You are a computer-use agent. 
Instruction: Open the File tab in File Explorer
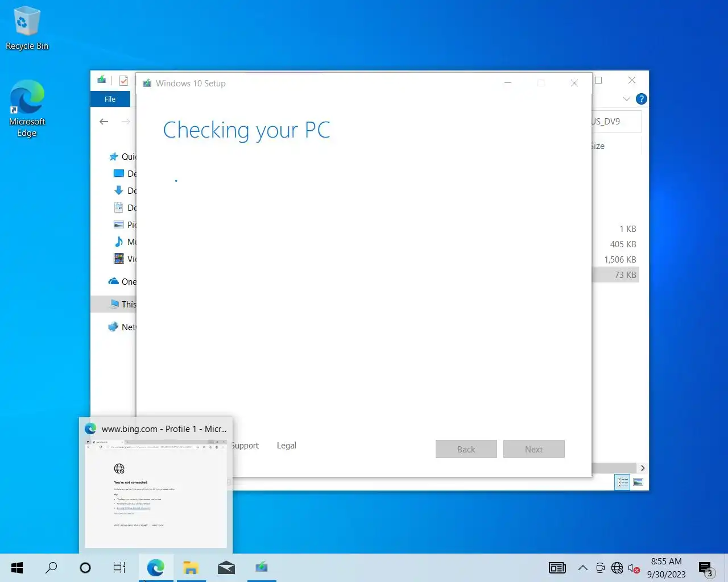(x=110, y=99)
